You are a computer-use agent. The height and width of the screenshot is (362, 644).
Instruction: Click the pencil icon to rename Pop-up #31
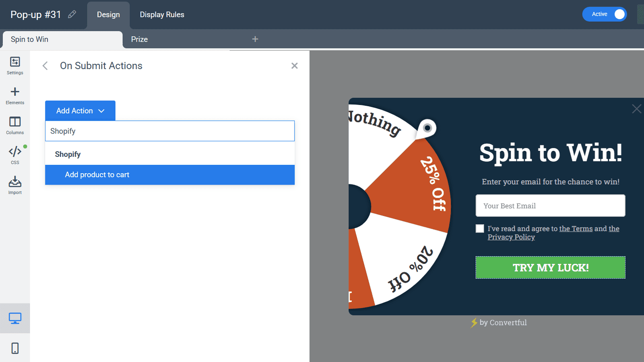pyautogui.click(x=72, y=14)
